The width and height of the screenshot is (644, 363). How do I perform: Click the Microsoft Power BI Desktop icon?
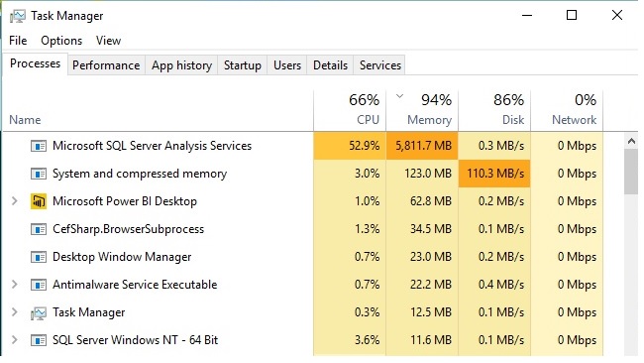(x=39, y=201)
